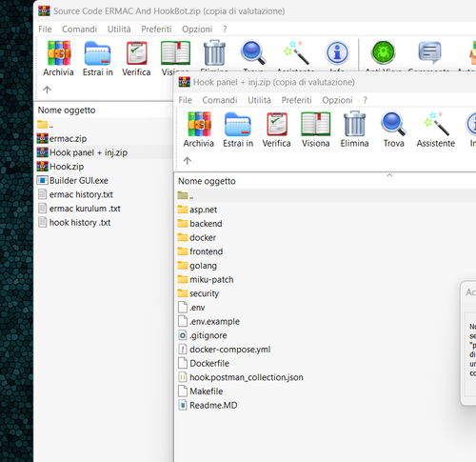476x462 pixels.
Task: Click wizard wand icon in Source Code ERMAC window
Action: [x=296, y=52]
